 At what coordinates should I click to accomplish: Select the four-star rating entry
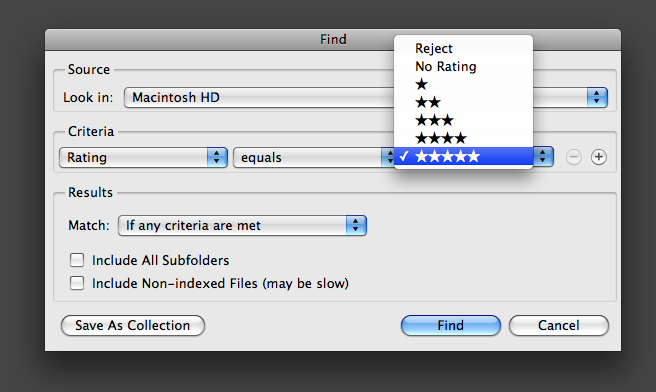tap(463, 138)
